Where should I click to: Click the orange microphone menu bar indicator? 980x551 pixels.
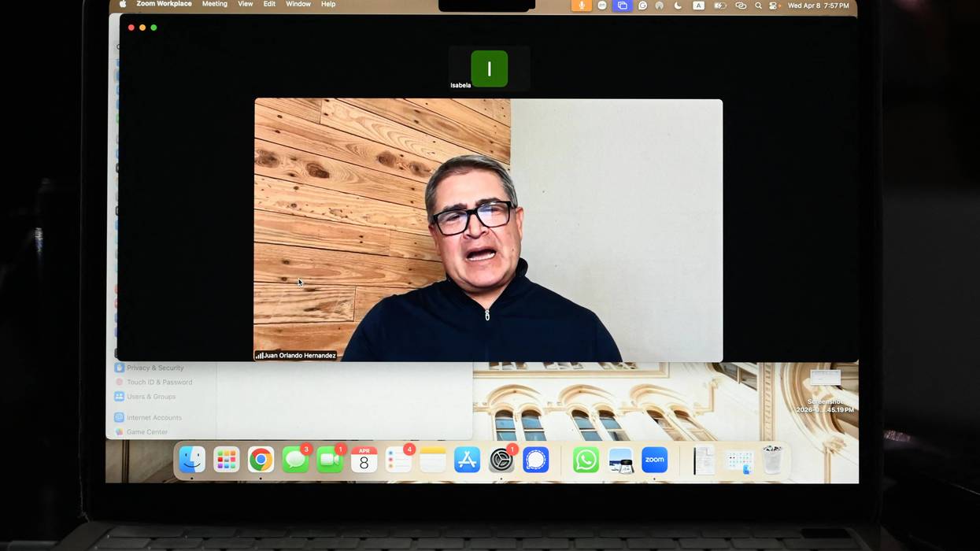pos(582,6)
